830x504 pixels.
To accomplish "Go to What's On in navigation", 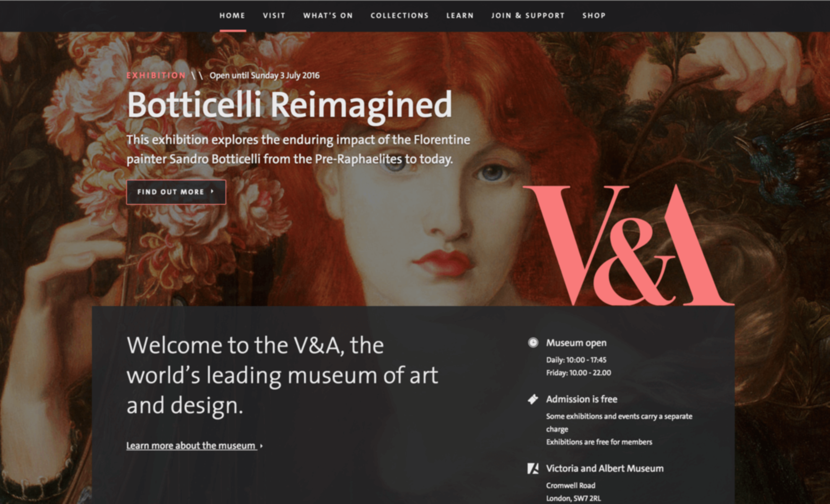I will tap(328, 15).
